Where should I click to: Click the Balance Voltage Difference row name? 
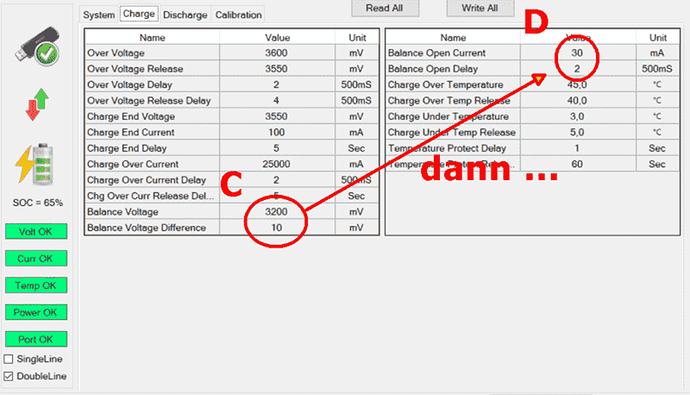(147, 227)
